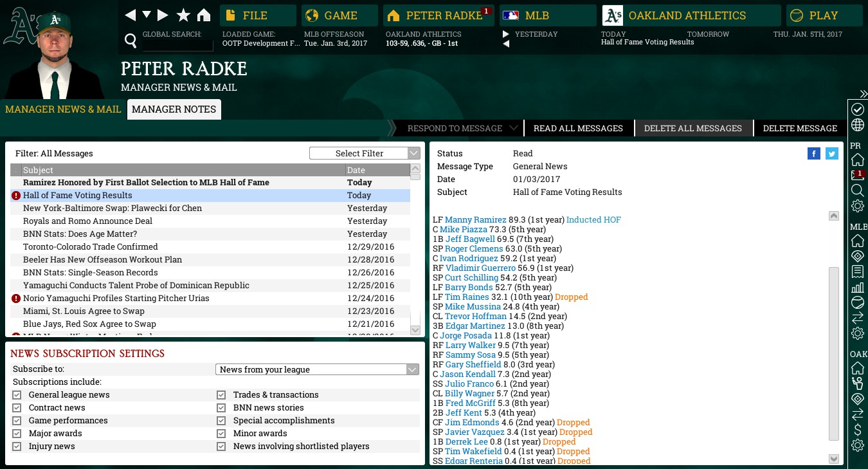Open the Select Filter dropdown
Image resolution: width=868 pixels, height=469 pixels.
click(365, 153)
